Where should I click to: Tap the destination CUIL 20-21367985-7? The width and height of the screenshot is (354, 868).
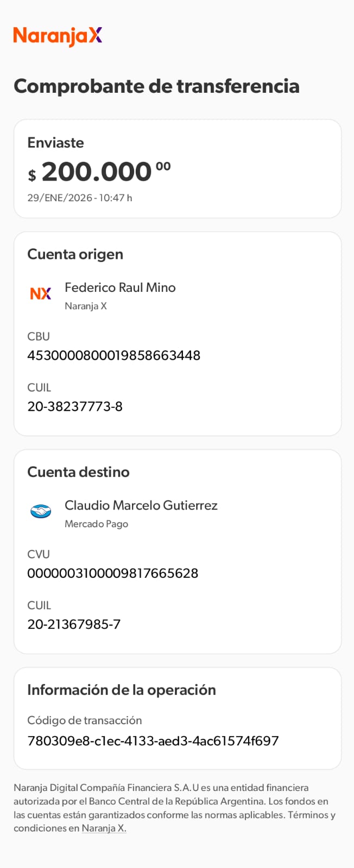(x=74, y=624)
